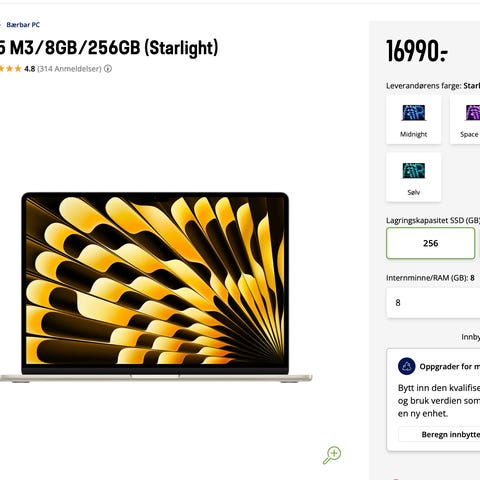The height and width of the screenshot is (480, 480).
Task: Click the Midnight laptop thumbnail icon
Action: [413, 113]
